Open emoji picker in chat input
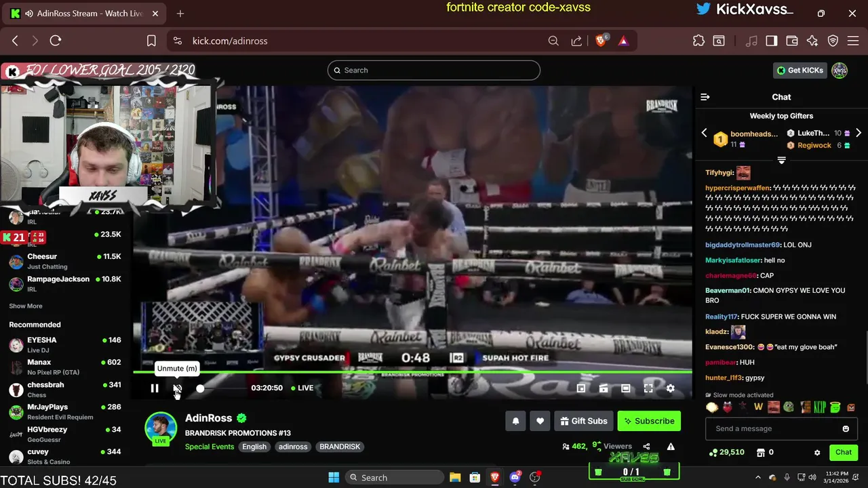This screenshot has height=488, width=868. click(846, 428)
